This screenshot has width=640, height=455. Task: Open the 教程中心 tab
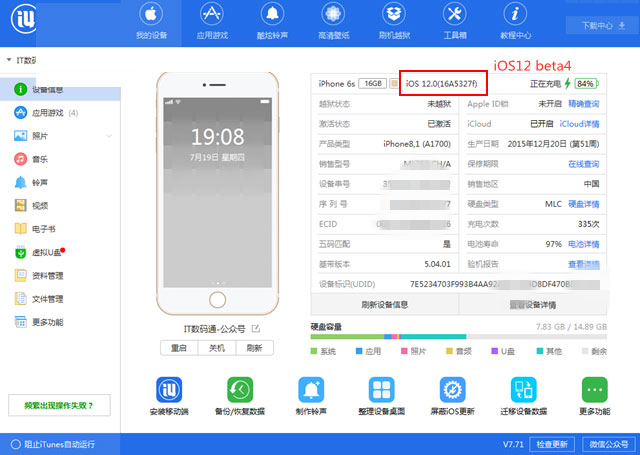(x=516, y=23)
